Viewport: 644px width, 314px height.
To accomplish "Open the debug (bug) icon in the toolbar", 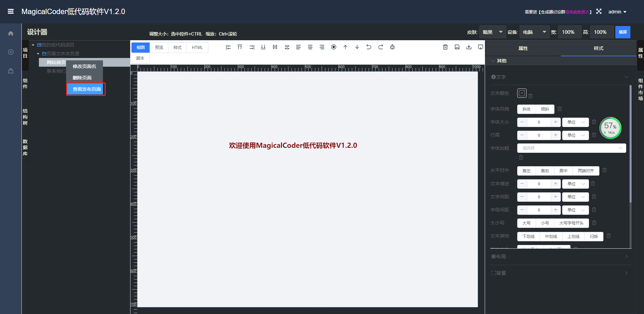I will (x=392, y=47).
